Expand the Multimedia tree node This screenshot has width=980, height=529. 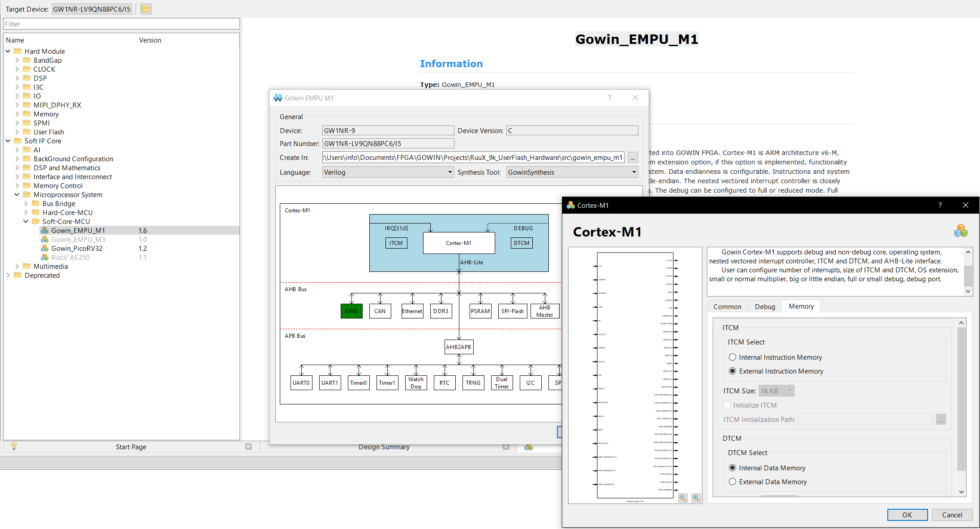tap(17, 266)
